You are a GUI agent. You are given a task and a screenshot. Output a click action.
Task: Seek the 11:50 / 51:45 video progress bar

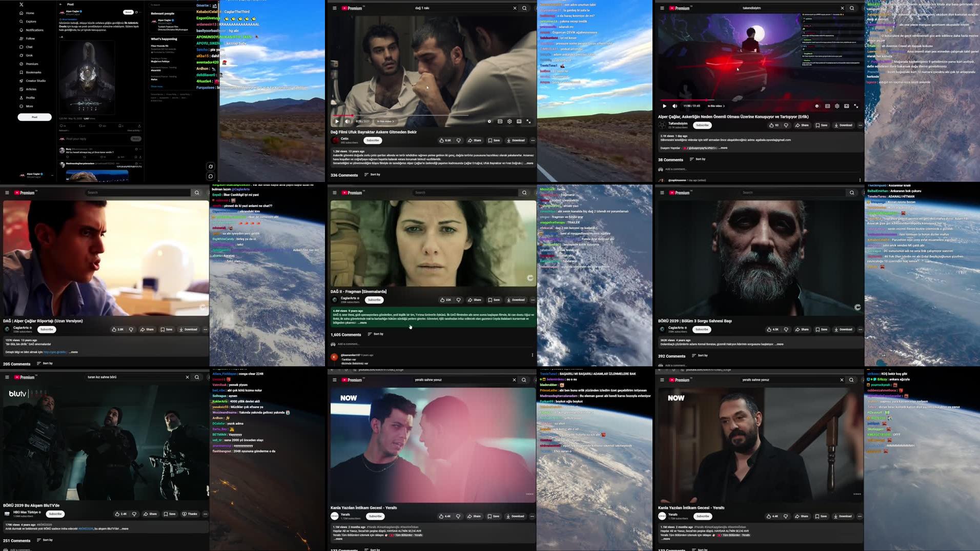[x=760, y=100]
